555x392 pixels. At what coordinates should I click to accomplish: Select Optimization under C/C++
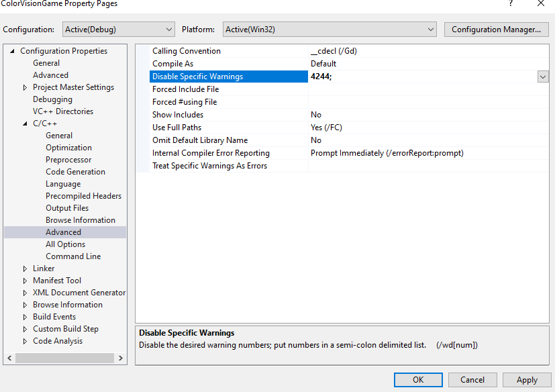(68, 148)
